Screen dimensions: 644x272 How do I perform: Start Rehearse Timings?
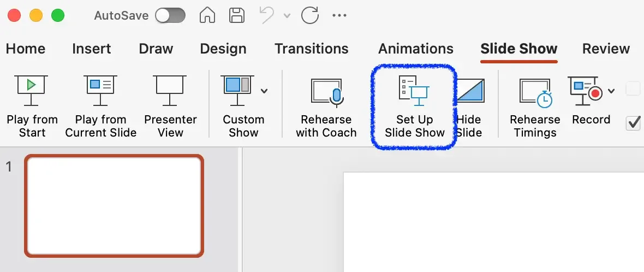point(535,107)
